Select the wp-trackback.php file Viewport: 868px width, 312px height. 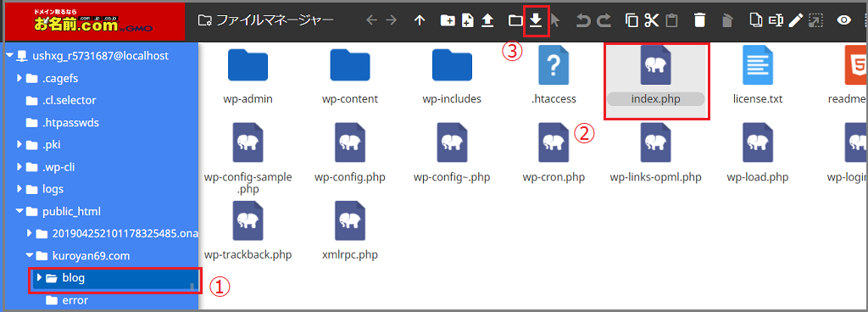pos(248,231)
